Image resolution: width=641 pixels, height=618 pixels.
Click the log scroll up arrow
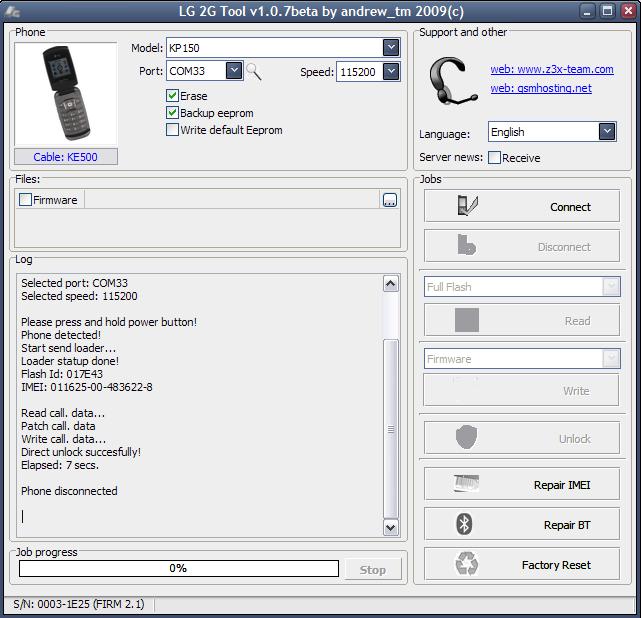(x=391, y=283)
